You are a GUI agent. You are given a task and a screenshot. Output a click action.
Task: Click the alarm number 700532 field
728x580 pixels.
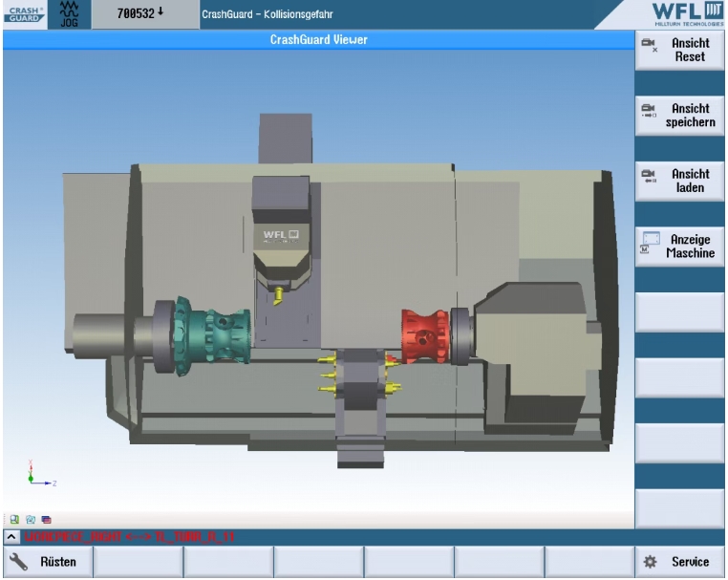(145, 14)
